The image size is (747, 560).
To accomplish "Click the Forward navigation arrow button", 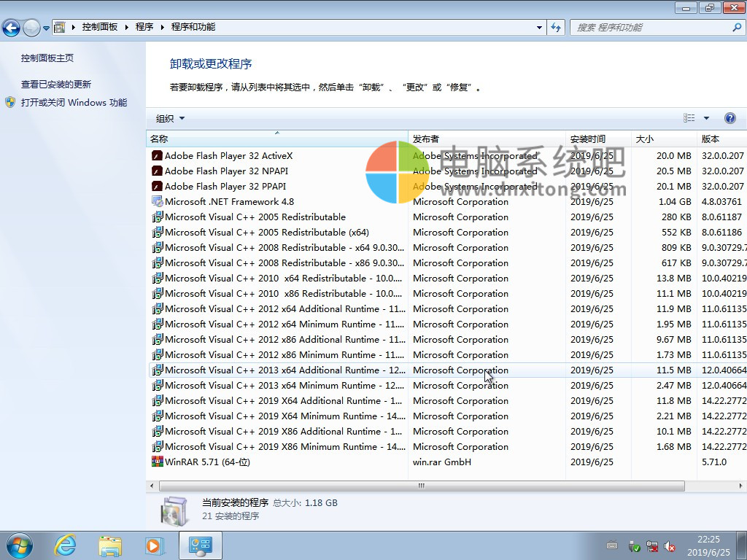I will coord(31,28).
